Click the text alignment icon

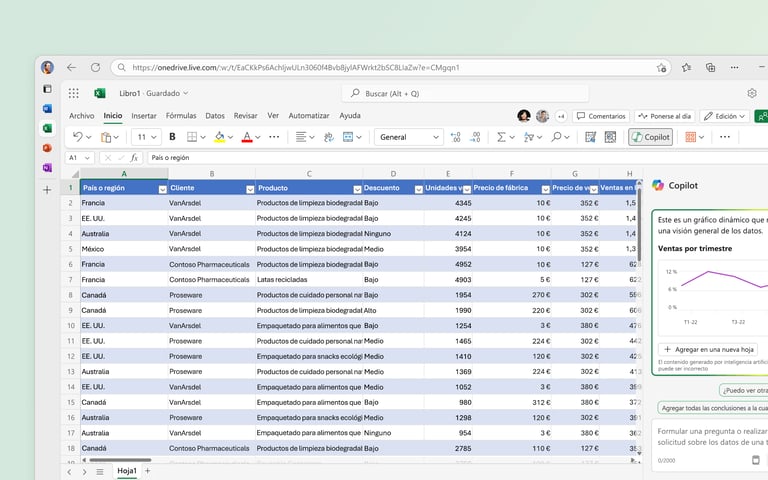coord(301,137)
